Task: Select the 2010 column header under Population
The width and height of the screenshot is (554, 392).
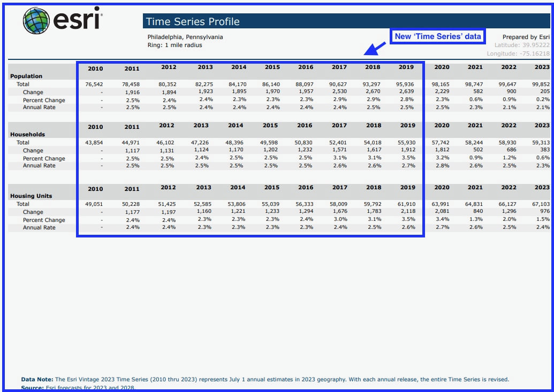Action: [96, 68]
